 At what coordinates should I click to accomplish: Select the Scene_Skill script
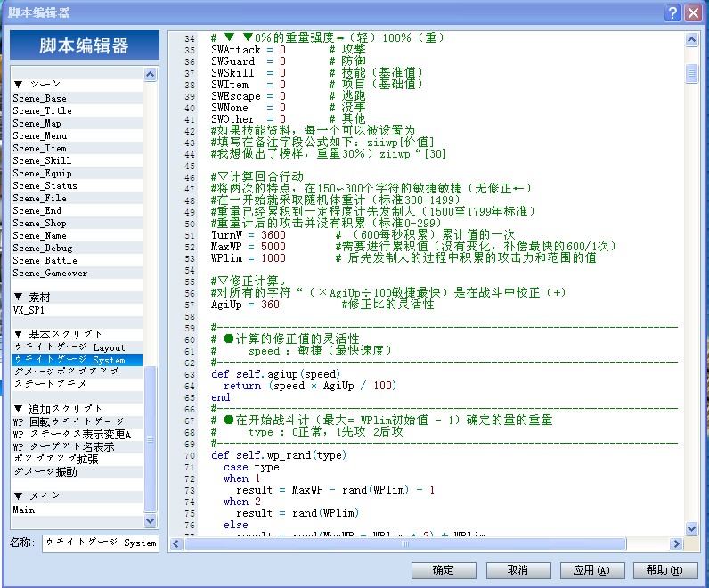pyautogui.click(x=77, y=160)
